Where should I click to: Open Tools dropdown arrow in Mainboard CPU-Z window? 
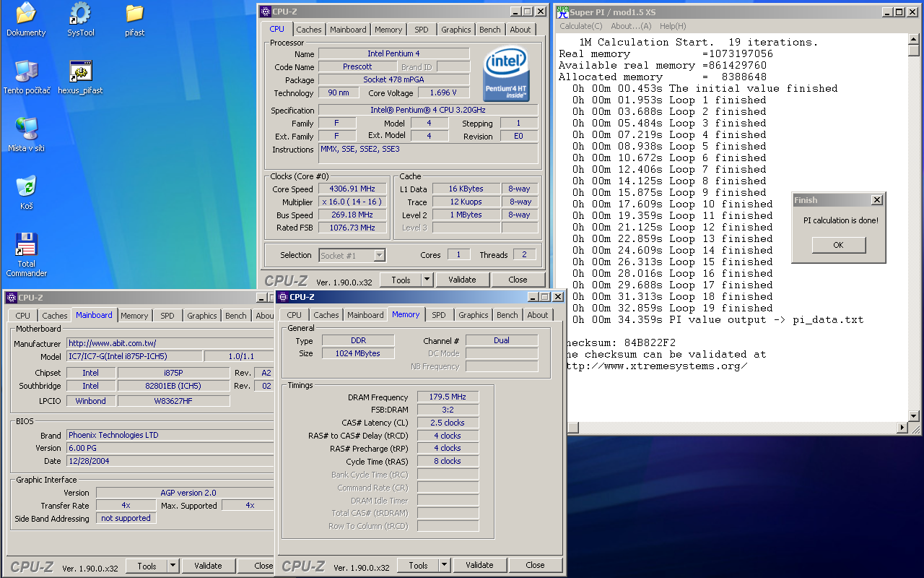pos(173,566)
